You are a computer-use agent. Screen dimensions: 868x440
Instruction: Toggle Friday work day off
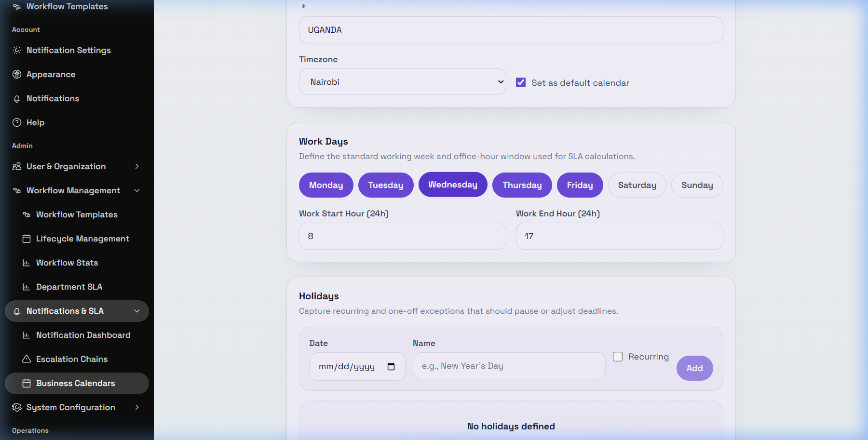pyautogui.click(x=580, y=185)
